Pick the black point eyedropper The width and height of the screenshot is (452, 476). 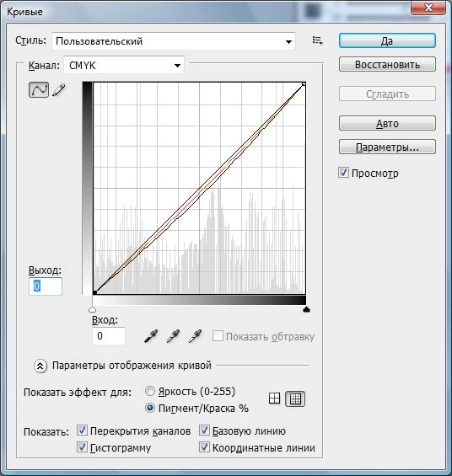pos(151,336)
